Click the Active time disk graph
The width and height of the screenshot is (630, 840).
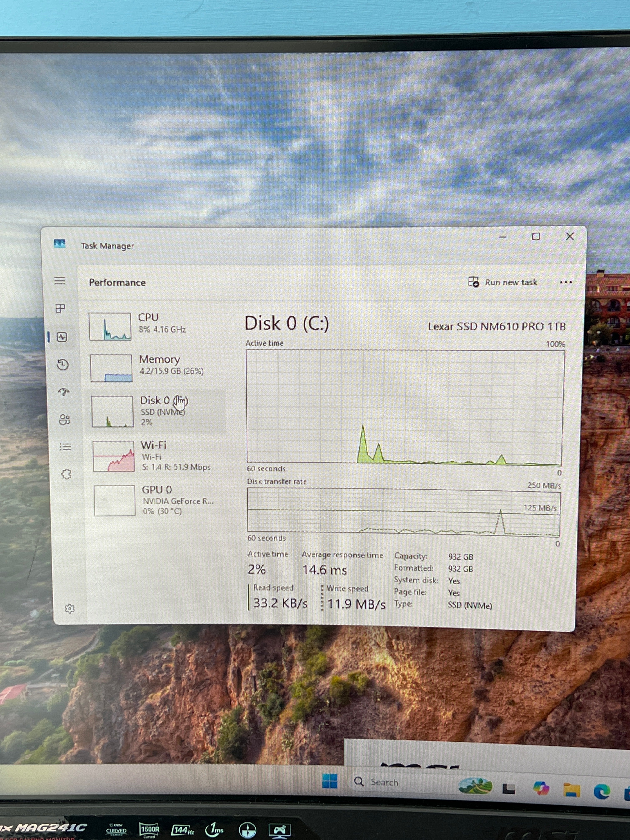[405, 407]
